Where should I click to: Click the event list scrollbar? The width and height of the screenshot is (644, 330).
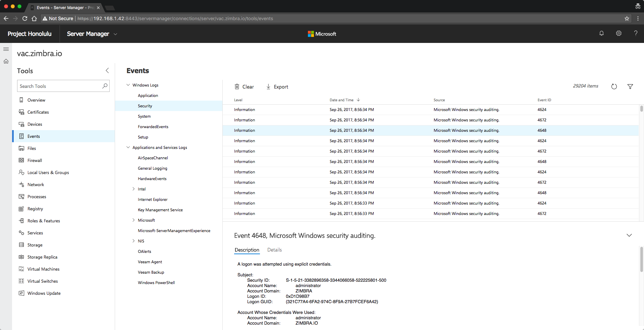tap(641, 109)
